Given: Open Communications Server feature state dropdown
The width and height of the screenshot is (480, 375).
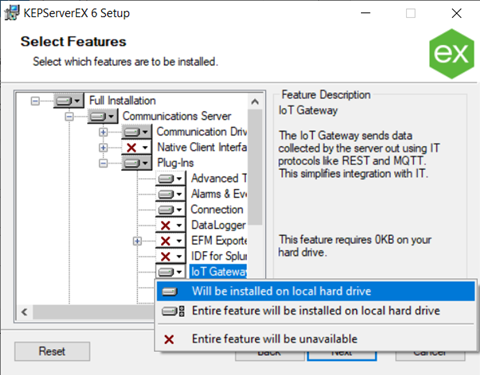Looking at the screenshot, I should coord(102,116).
